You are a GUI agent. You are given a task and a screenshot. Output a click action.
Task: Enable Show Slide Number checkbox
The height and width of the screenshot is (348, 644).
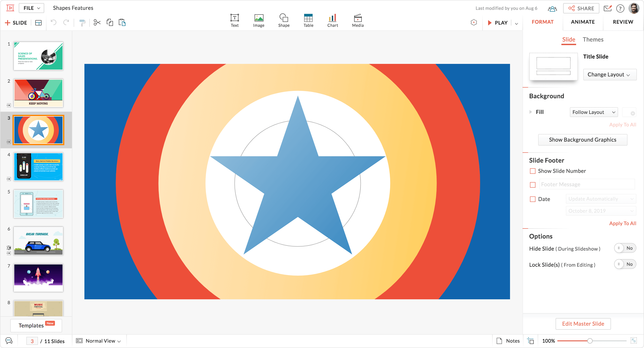533,171
